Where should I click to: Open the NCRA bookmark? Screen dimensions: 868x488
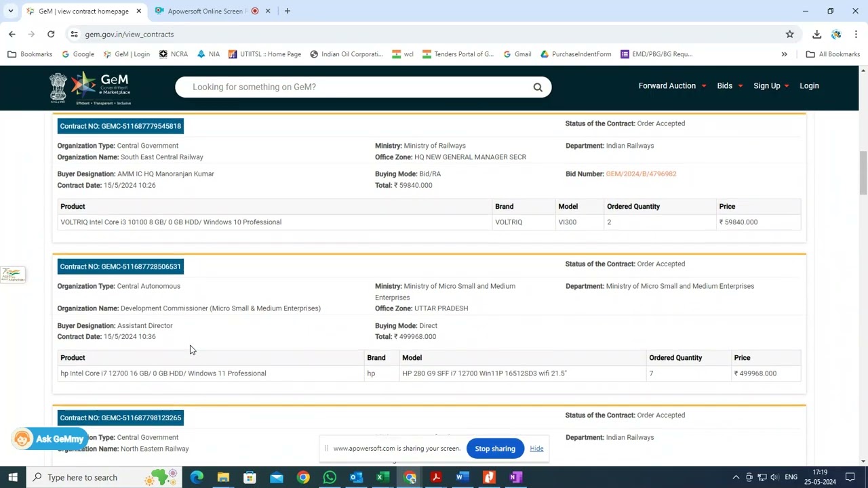[174, 54]
